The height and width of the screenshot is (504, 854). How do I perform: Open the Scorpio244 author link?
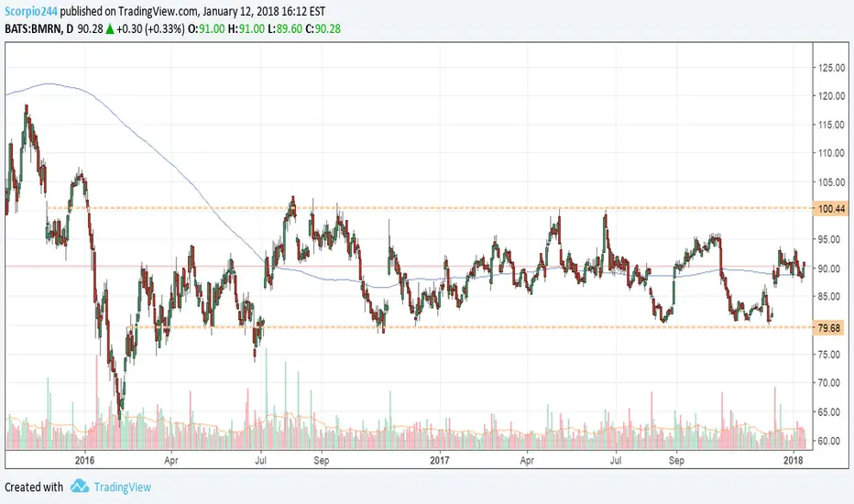click(31, 11)
